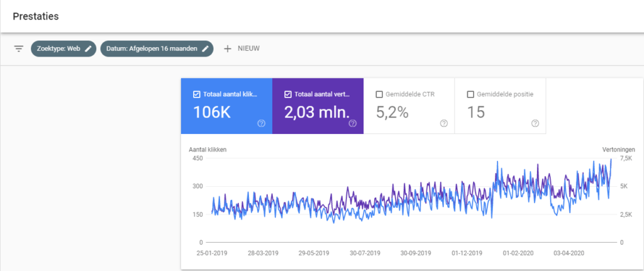
Task: Click pencil icon on Datum chip
Action: (206, 48)
